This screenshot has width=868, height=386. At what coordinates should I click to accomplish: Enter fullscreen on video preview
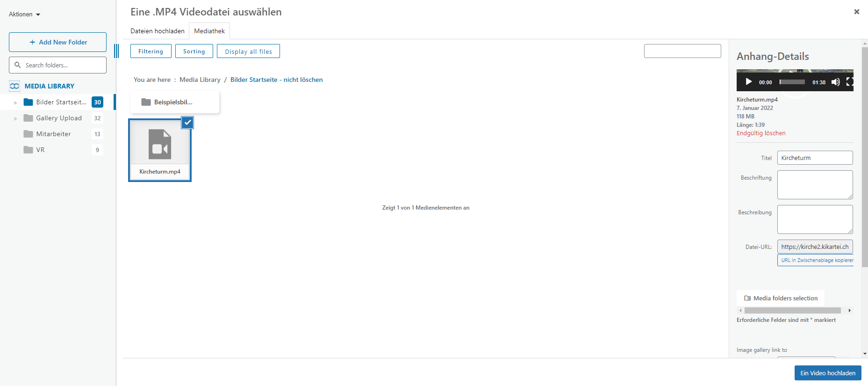(x=850, y=82)
